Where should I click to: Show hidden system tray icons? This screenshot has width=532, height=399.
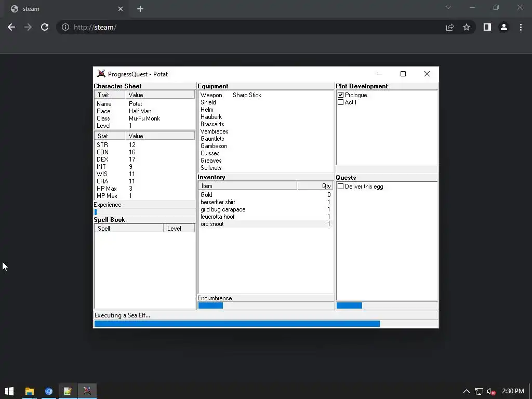point(467,392)
